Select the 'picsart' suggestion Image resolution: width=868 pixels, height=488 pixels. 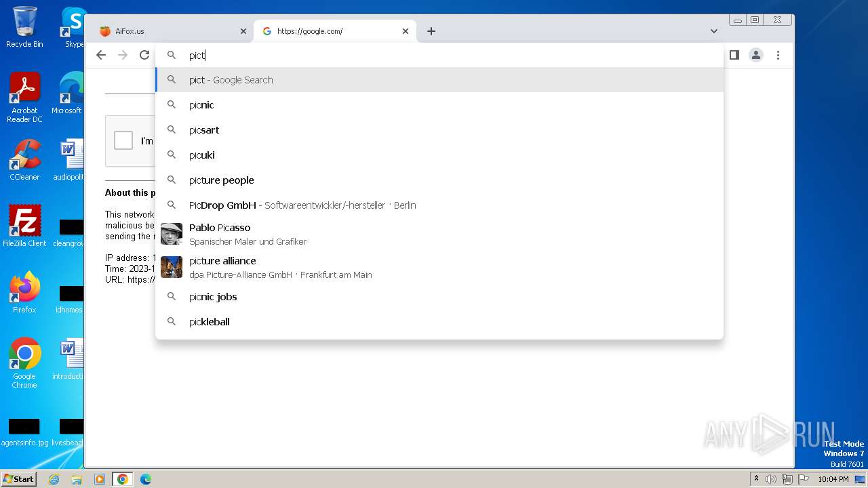pos(439,130)
